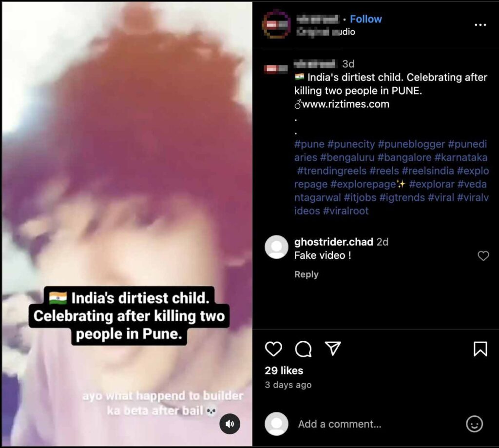Share the post via paper plane icon
The width and height of the screenshot is (499, 448).
coord(333,349)
